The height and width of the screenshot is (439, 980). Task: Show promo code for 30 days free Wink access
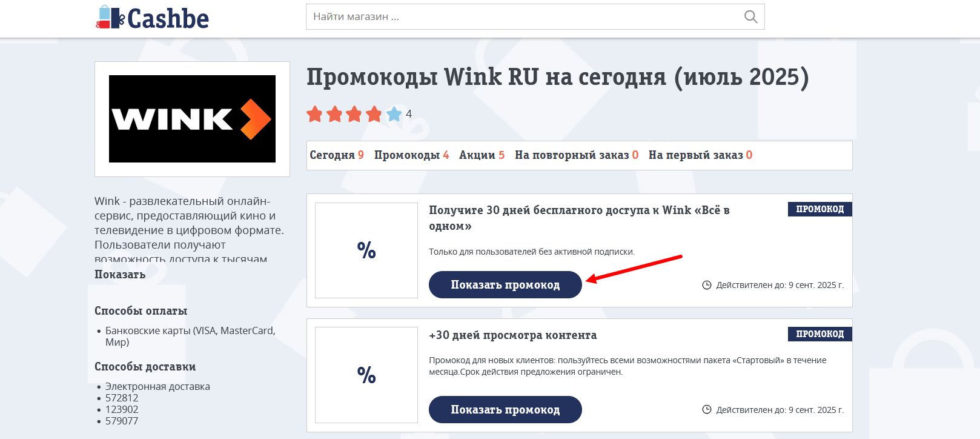pyautogui.click(x=505, y=284)
